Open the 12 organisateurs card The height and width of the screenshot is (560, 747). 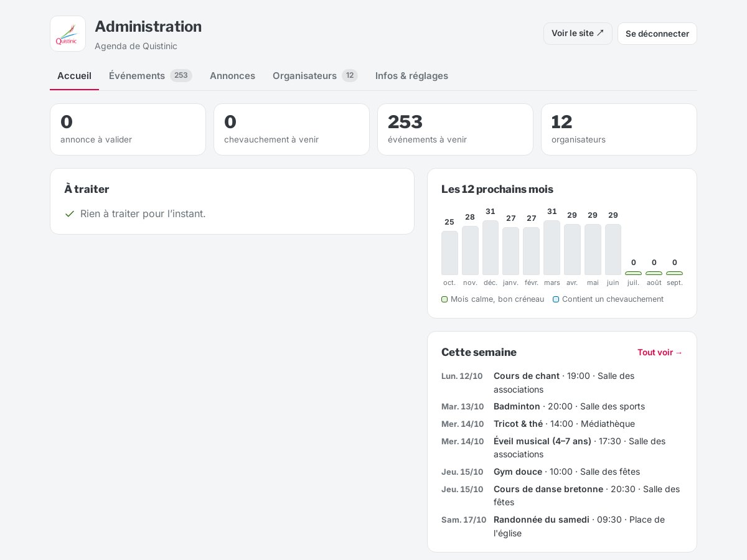[x=619, y=129]
